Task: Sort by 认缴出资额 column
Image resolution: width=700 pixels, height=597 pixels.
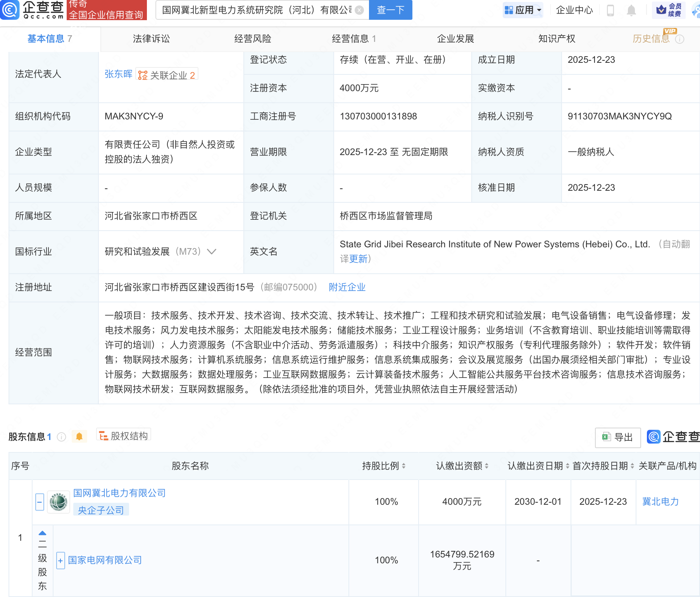Action: pyautogui.click(x=486, y=466)
